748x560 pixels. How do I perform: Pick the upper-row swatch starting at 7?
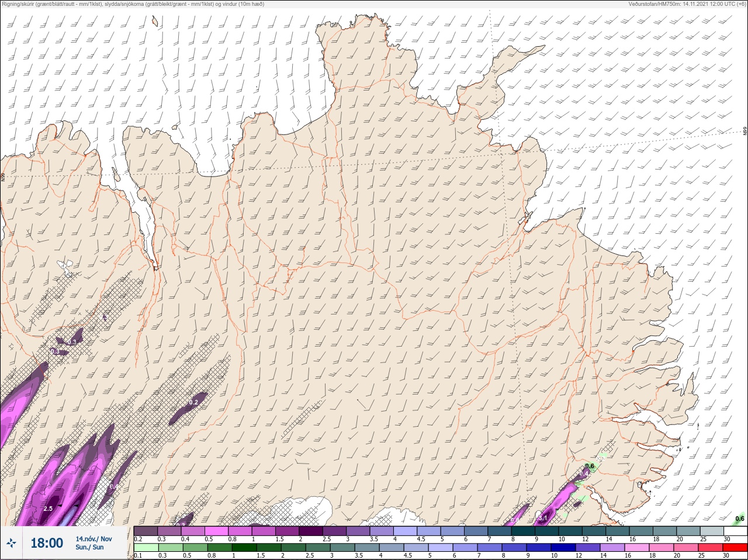click(500, 531)
